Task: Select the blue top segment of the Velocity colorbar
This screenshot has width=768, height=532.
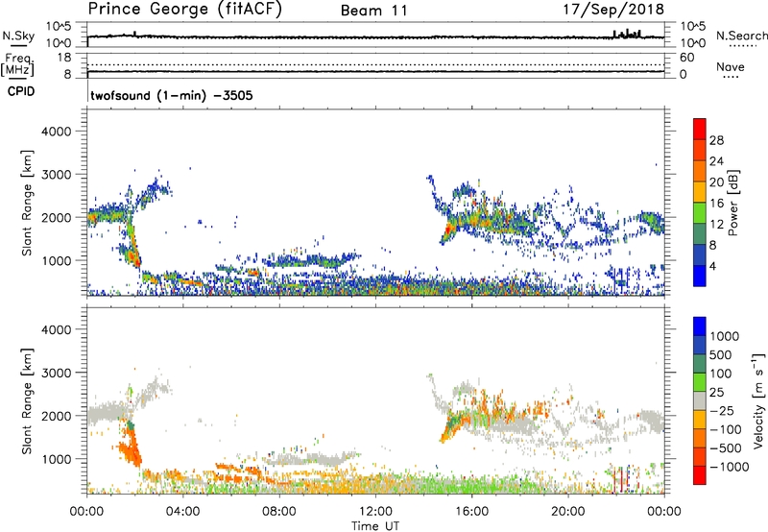Action: [700, 326]
